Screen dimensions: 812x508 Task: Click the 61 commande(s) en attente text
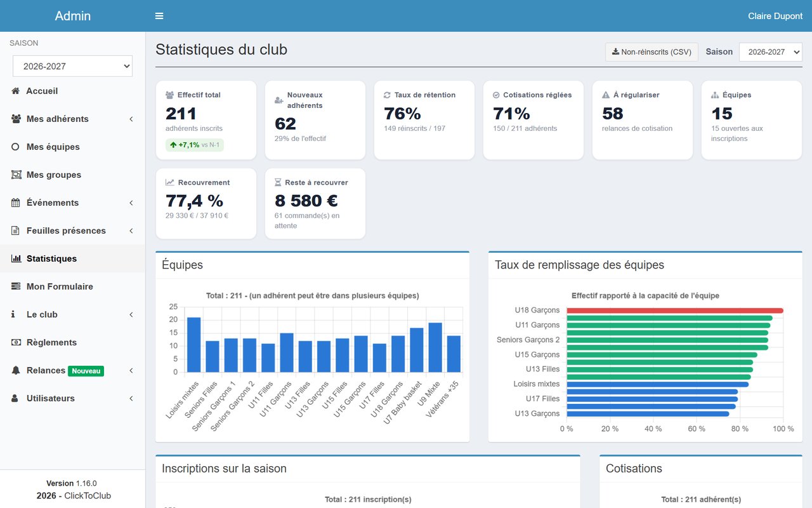307,221
